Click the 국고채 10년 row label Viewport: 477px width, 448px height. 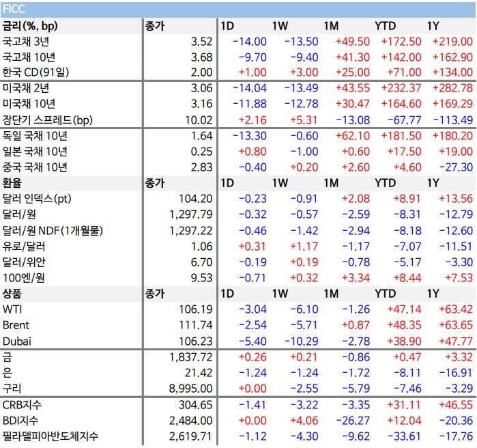click(29, 57)
